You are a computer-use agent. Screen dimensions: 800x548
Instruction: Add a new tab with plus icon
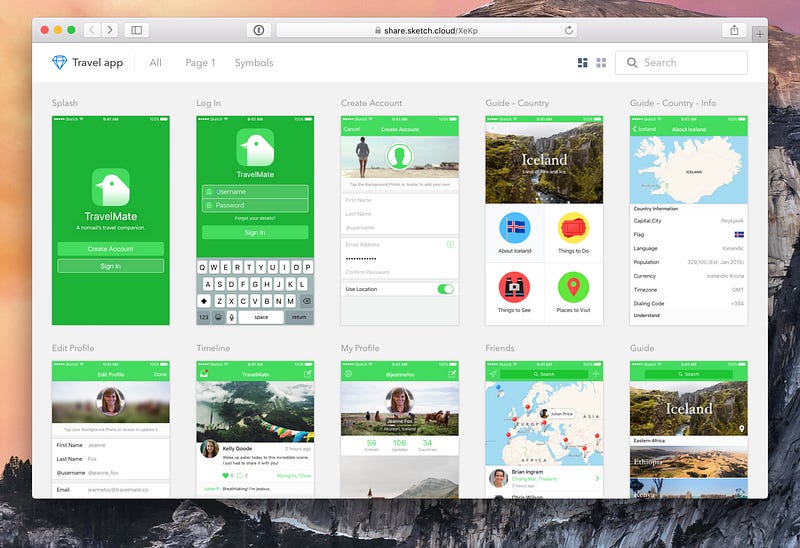tap(760, 34)
